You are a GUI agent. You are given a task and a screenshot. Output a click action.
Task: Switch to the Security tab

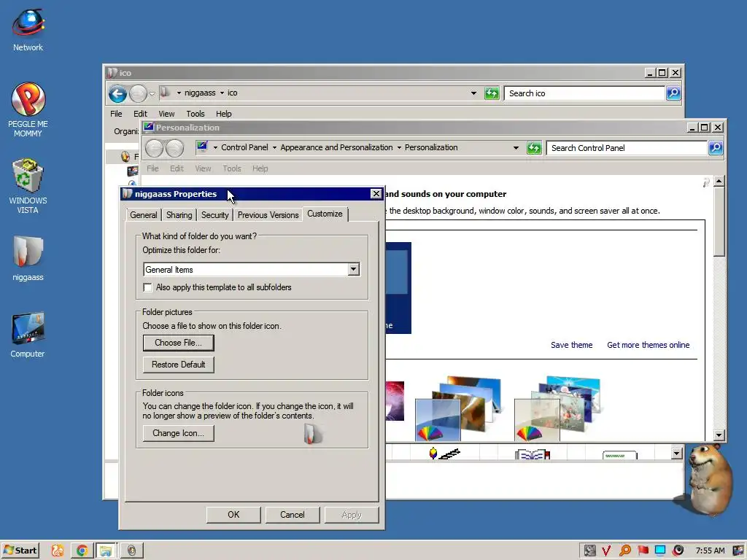215,215
